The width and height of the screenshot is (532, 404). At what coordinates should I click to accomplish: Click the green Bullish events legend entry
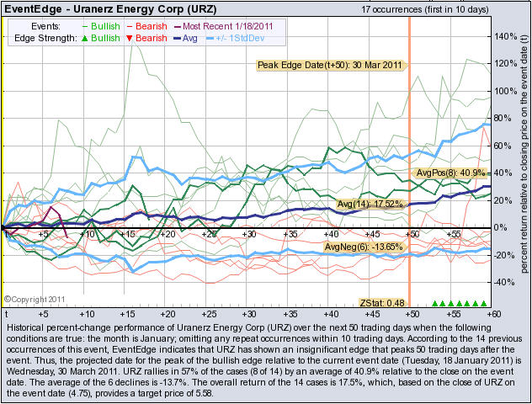click(101, 26)
